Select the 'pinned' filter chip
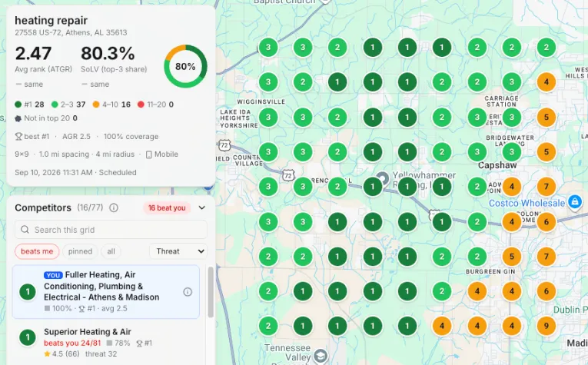Screen dimensions: 588x365 (80, 251)
